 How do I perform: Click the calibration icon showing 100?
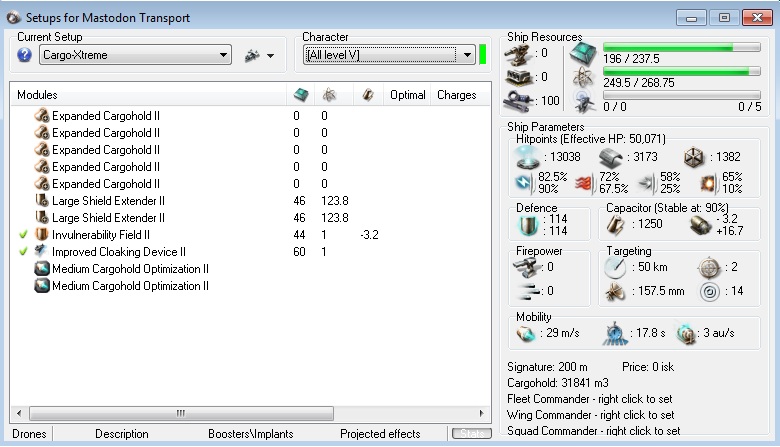click(x=518, y=100)
